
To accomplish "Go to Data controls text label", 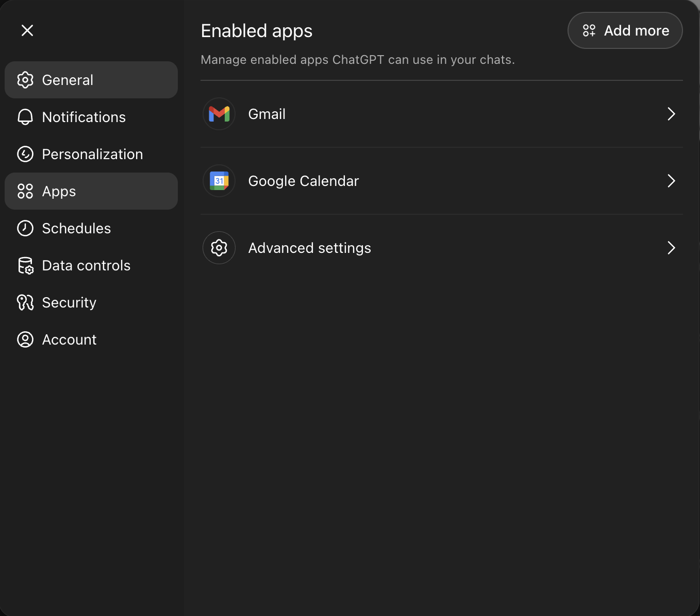I will (x=86, y=265).
